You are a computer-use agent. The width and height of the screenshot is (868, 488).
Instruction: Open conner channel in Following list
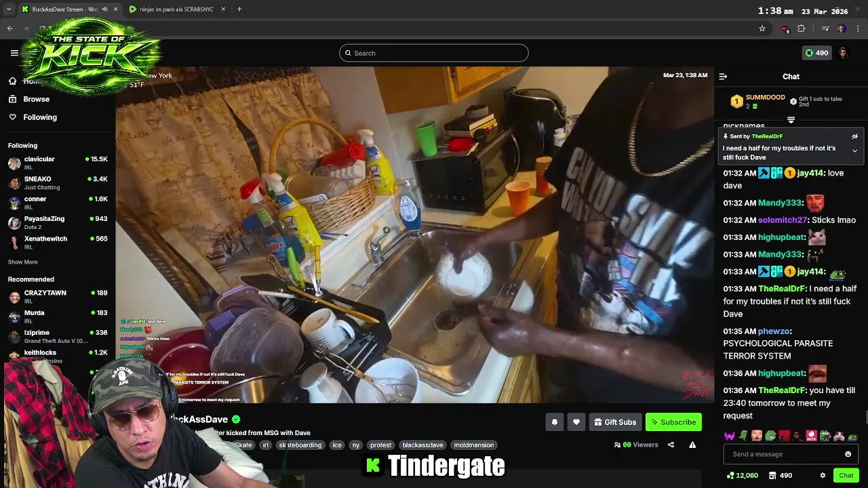58,203
